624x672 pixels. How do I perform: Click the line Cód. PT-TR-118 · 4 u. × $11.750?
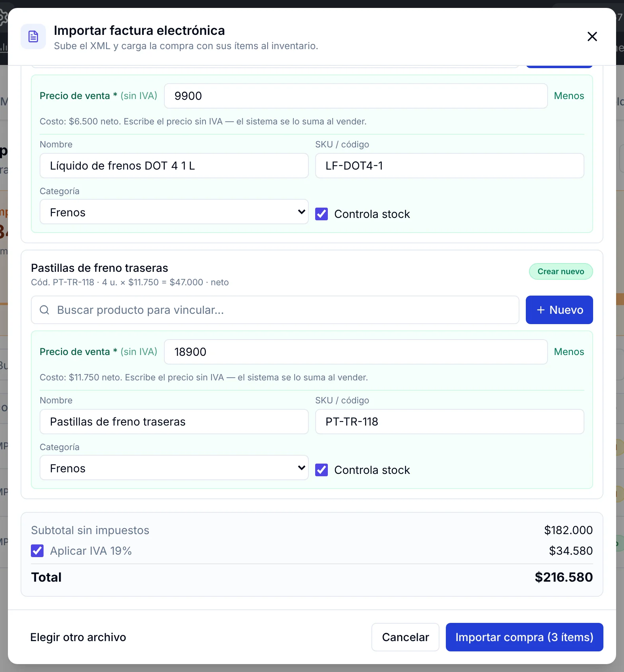click(130, 283)
